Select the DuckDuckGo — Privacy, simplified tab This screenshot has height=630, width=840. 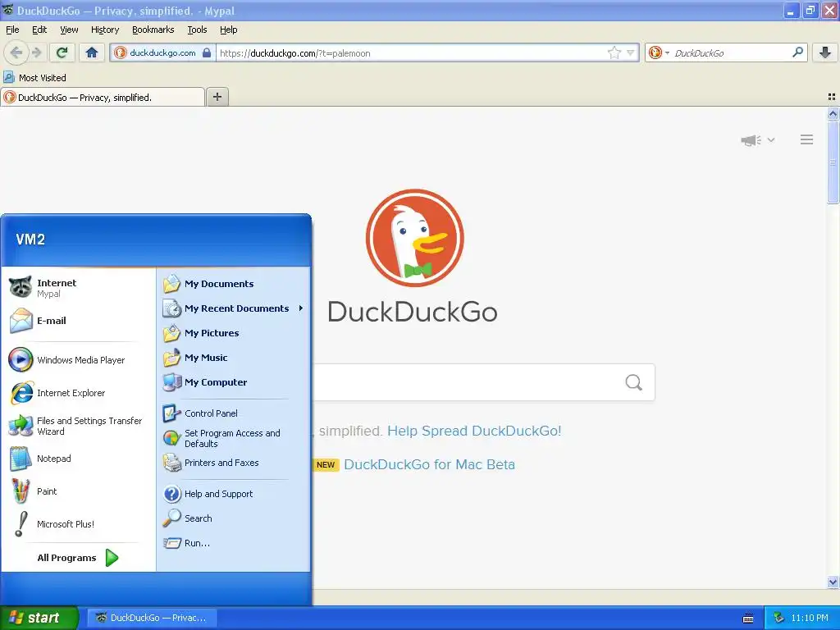coord(103,97)
